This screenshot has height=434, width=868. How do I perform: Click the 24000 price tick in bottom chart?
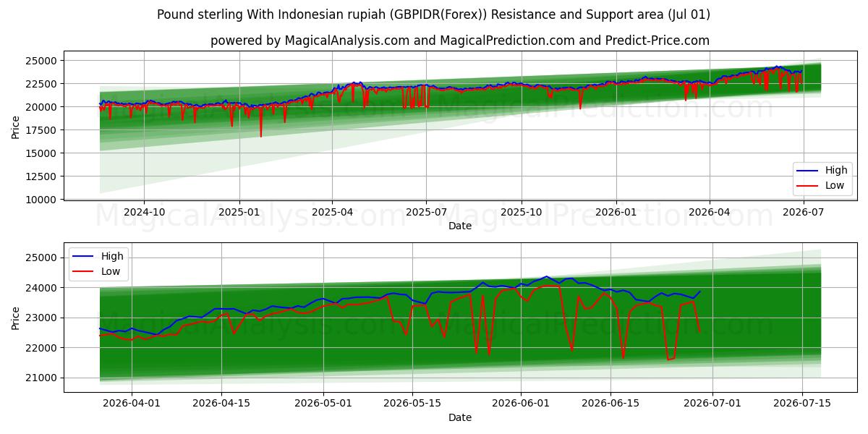[x=43, y=288]
